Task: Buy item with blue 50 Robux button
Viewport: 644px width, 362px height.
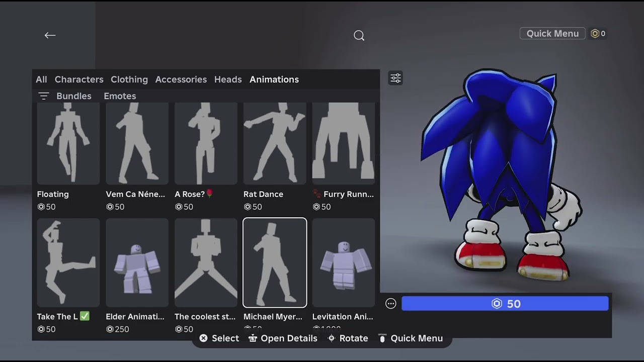Action: 505,304
